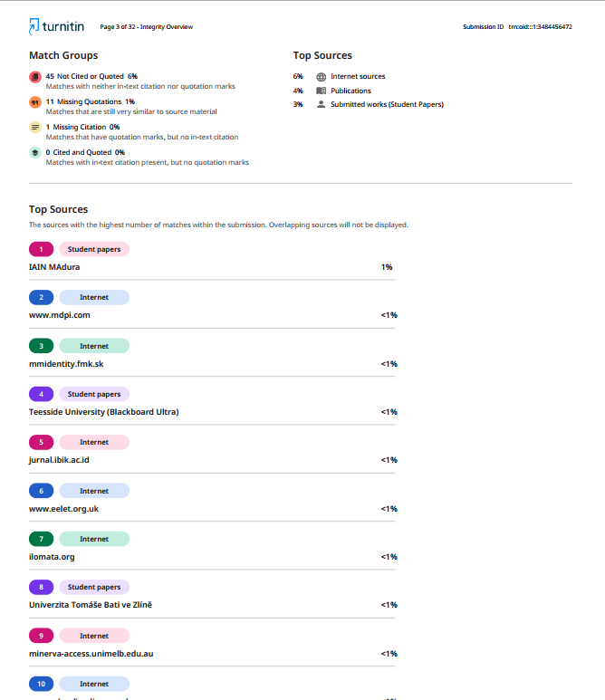The image size is (605, 700).
Task: Click the green Cited and Quoted icon
Action: pyautogui.click(x=35, y=153)
